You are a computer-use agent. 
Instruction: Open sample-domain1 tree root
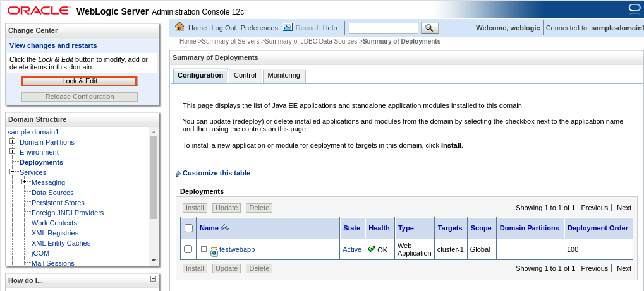click(x=33, y=132)
